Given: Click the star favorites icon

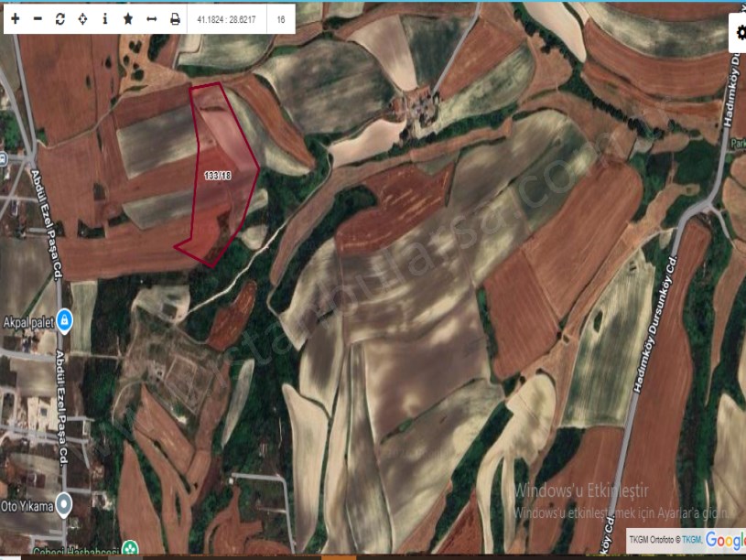Looking at the screenshot, I should coord(127,18).
